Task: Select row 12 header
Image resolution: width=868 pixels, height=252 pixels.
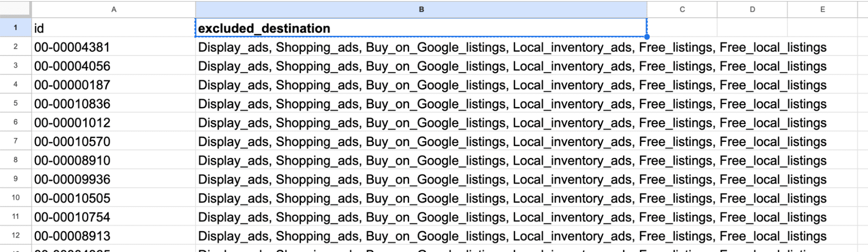Action: pyautogui.click(x=16, y=236)
